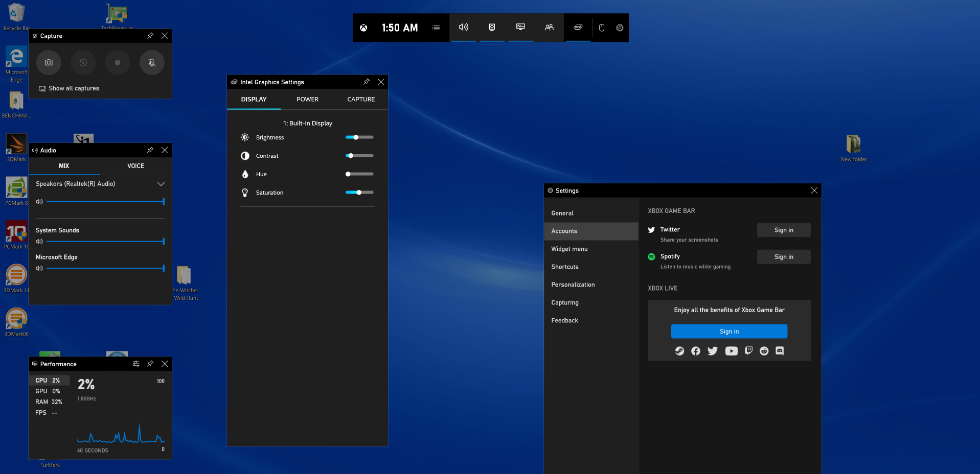980x474 pixels.
Task: Take a screenshot with the camera button
Action: click(49, 62)
